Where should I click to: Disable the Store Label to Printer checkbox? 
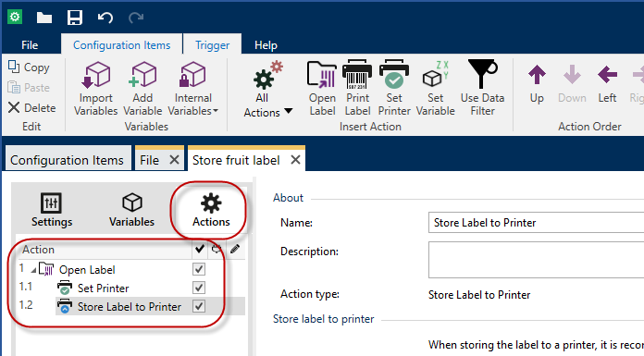[199, 306]
